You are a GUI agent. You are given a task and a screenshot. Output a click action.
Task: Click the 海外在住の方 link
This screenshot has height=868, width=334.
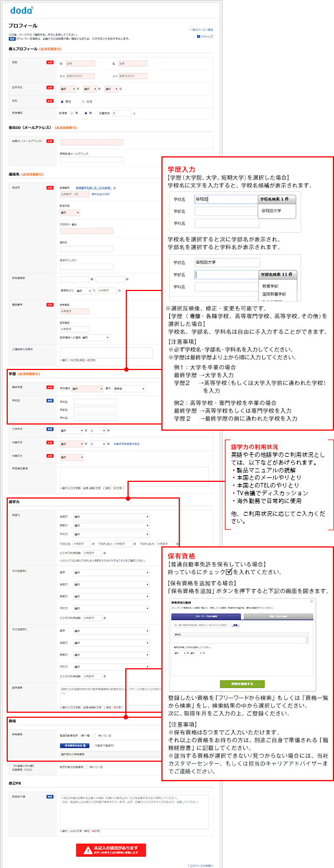(100, 194)
